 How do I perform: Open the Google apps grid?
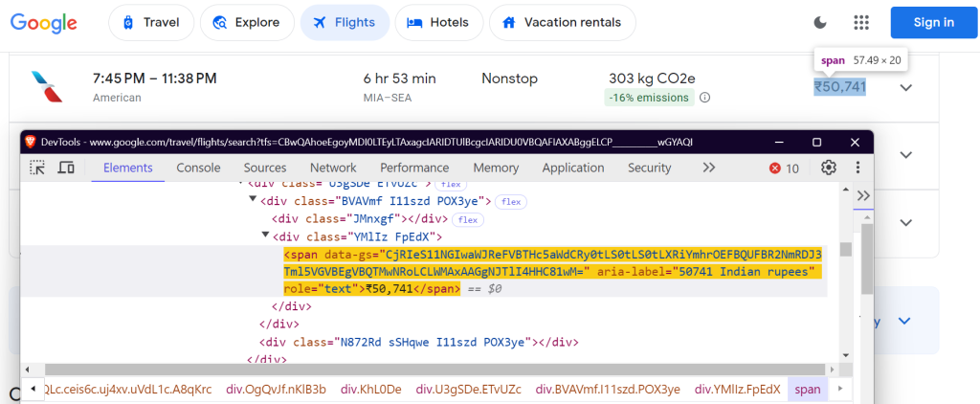coord(862,23)
